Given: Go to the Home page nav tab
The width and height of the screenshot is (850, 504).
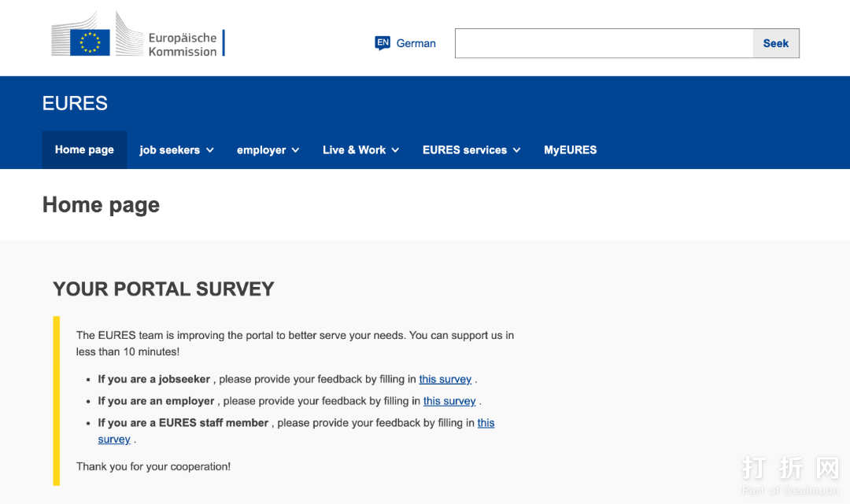Looking at the screenshot, I should point(84,150).
